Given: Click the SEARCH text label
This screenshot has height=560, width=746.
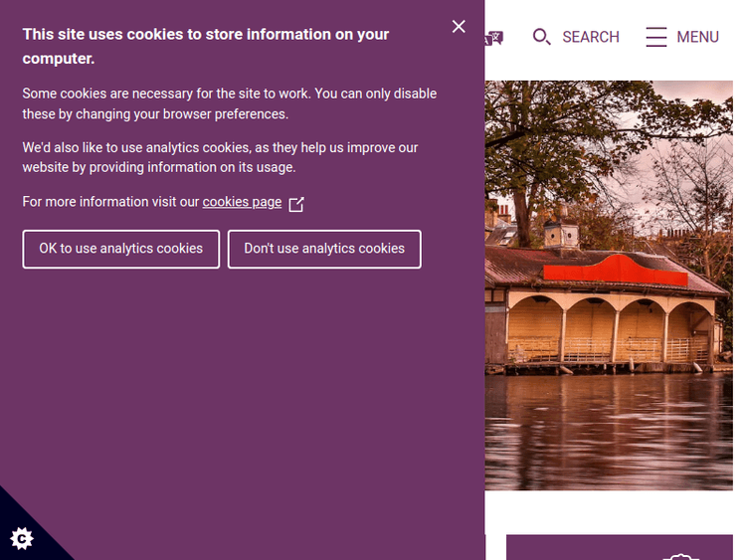Looking at the screenshot, I should [591, 38].
